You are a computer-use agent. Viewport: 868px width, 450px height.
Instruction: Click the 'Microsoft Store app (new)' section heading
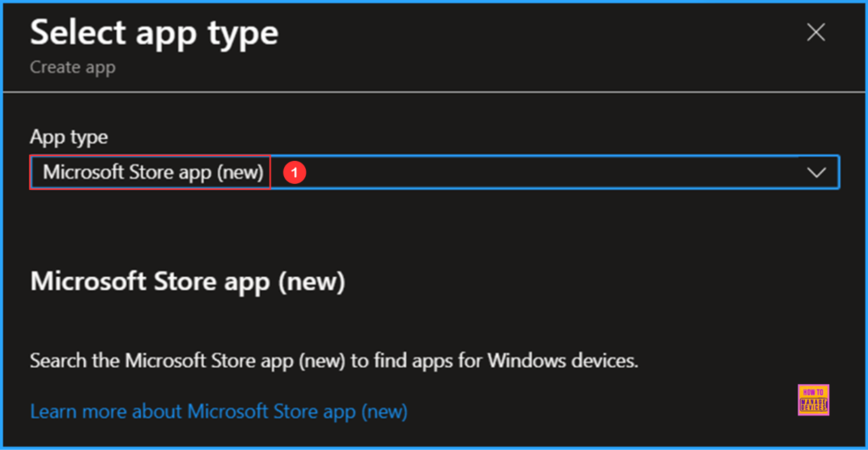[x=187, y=281]
